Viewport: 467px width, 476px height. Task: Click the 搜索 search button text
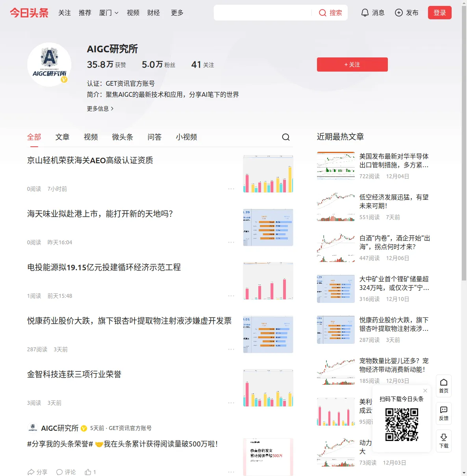coord(336,13)
